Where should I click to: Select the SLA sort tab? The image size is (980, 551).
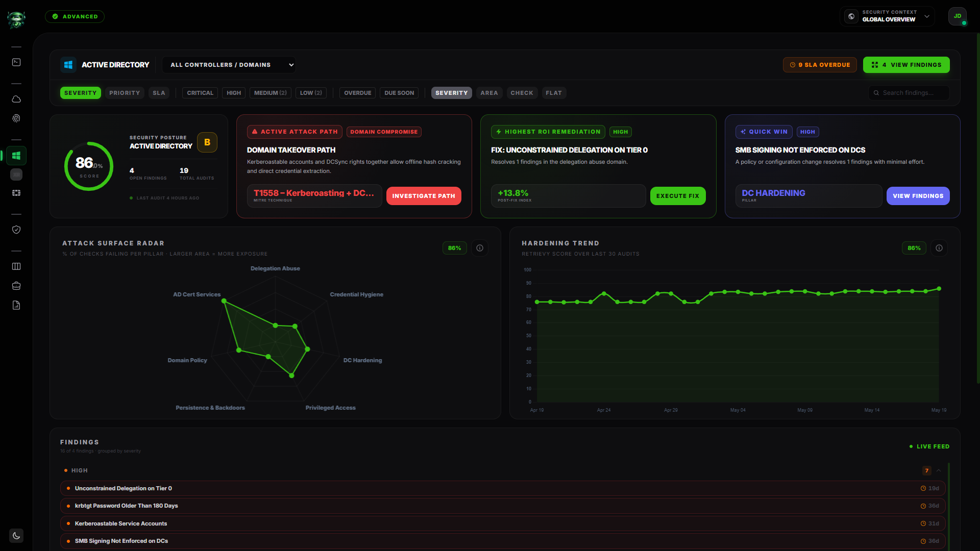click(159, 93)
